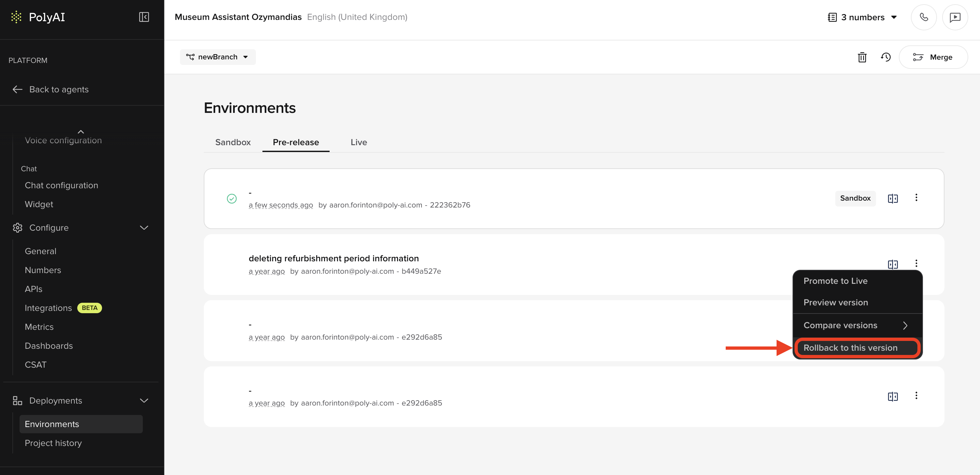Collapse the sidebar panel icon

144,17
